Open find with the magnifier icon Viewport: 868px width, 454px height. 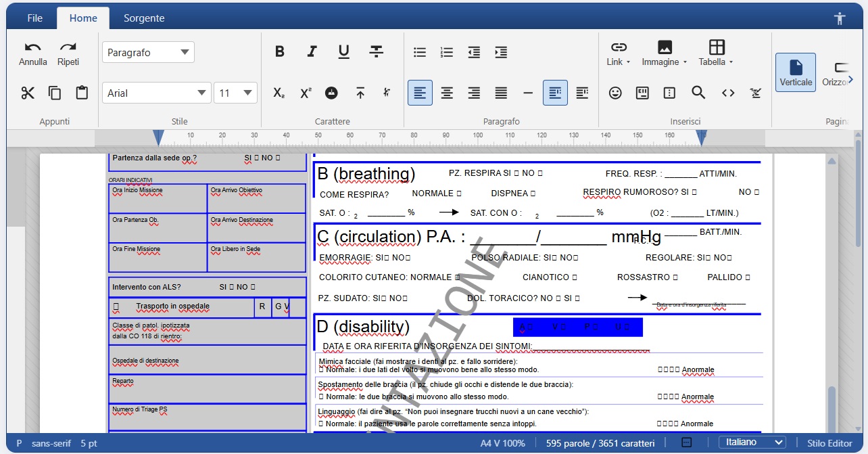coord(698,93)
